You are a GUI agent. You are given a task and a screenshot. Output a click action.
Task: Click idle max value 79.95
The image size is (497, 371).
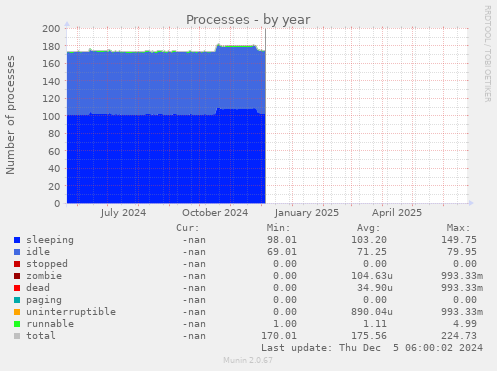coord(462,252)
